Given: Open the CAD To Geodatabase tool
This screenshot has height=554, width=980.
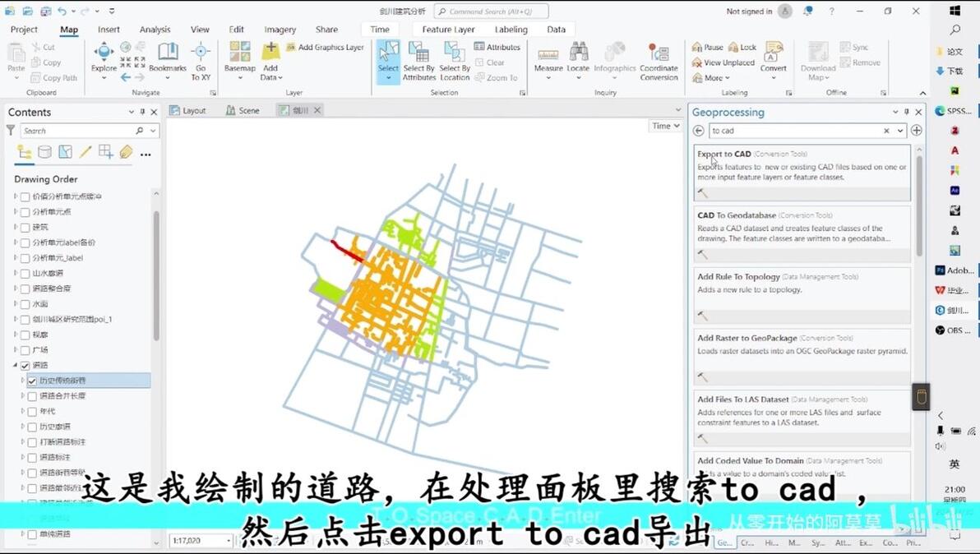Looking at the screenshot, I should [802, 234].
